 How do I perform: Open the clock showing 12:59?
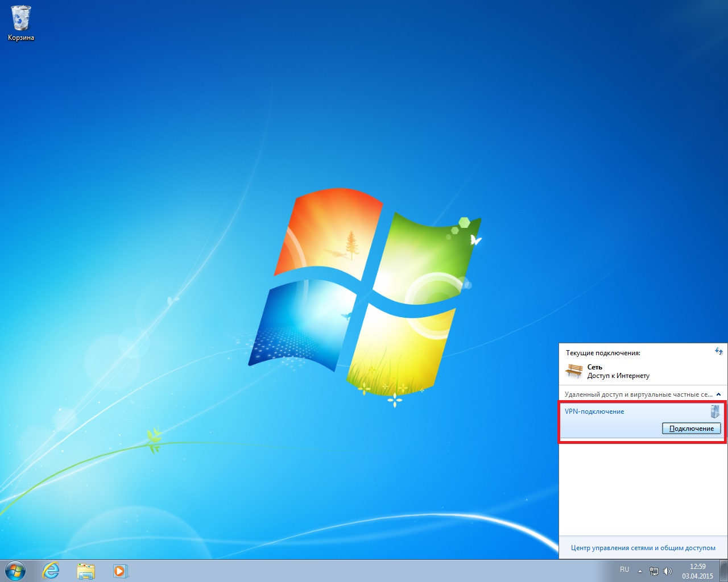[698, 571]
